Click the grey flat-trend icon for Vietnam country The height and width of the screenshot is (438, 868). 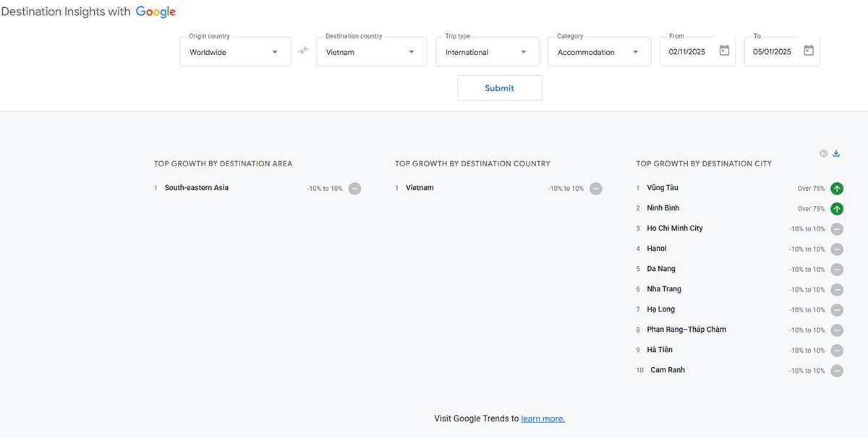click(595, 189)
